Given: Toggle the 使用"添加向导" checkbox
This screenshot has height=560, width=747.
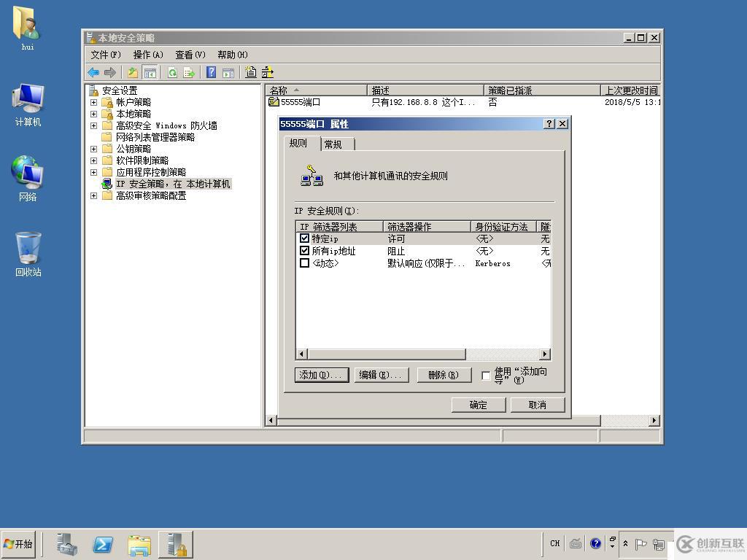Looking at the screenshot, I should 485,376.
